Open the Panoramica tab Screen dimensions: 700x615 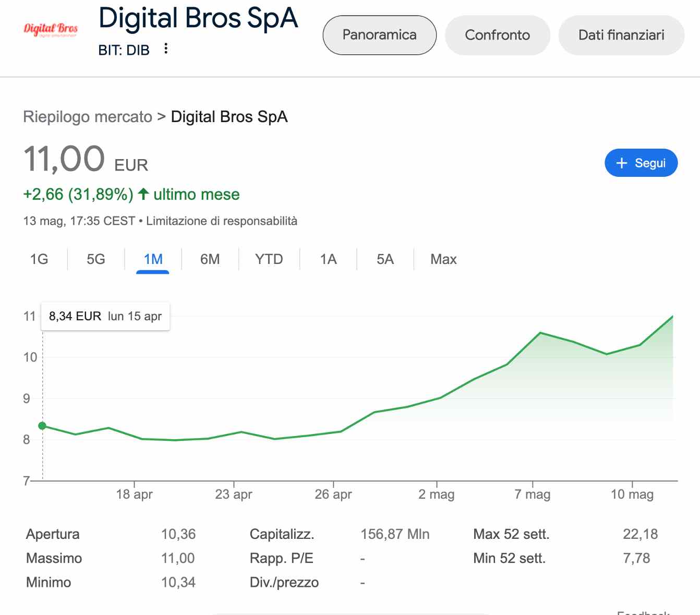[380, 35]
